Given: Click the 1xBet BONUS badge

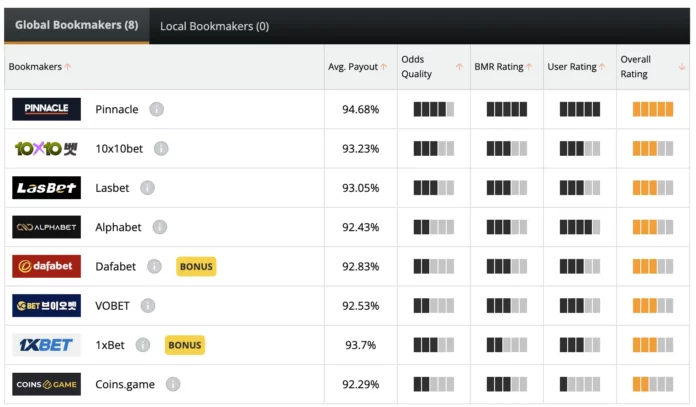Looking at the screenshot, I should click(x=185, y=345).
